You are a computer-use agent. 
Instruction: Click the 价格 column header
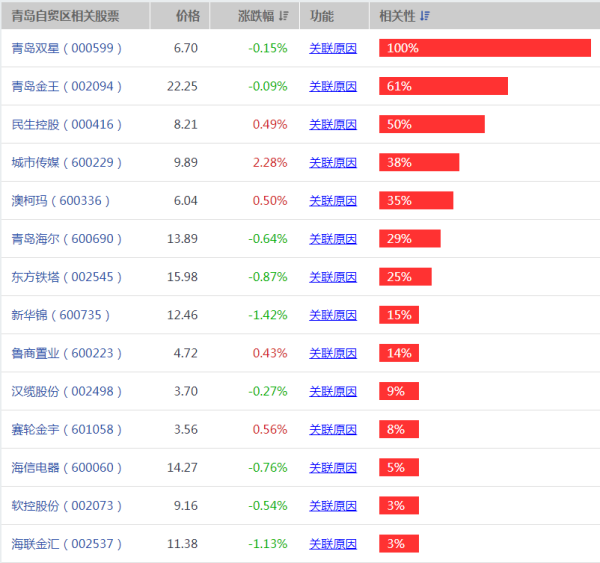(x=180, y=15)
